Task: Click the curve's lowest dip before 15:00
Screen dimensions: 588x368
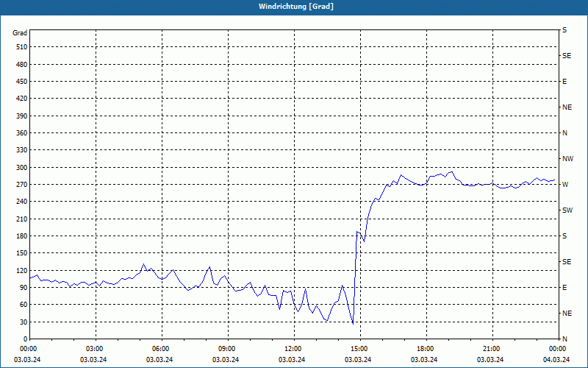Action: 353,323
